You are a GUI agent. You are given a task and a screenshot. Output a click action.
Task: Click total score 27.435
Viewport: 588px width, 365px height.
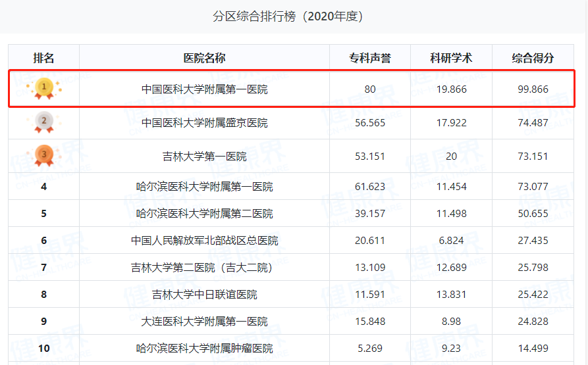tap(533, 240)
